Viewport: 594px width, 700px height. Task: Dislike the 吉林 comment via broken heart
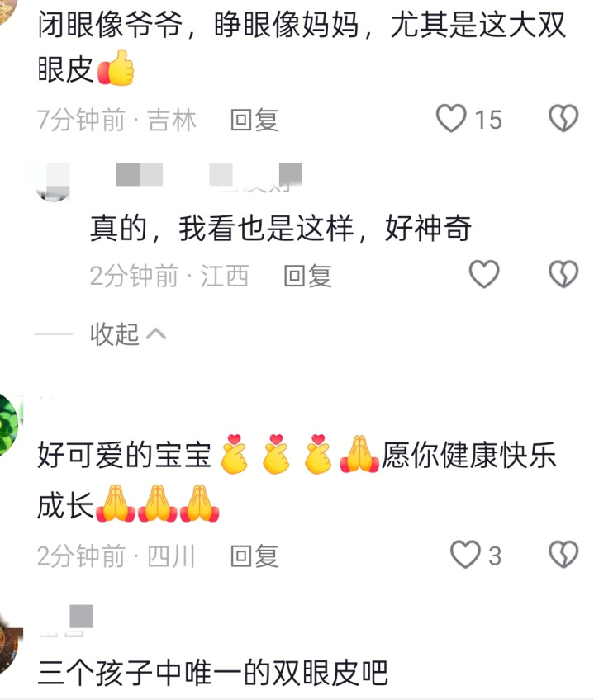pyautogui.click(x=563, y=118)
